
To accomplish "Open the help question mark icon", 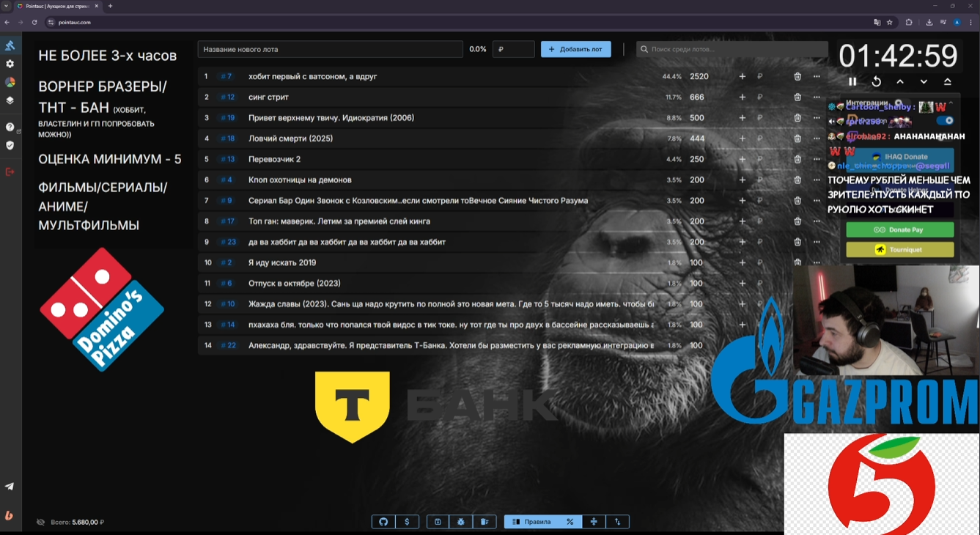I will 10,127.
